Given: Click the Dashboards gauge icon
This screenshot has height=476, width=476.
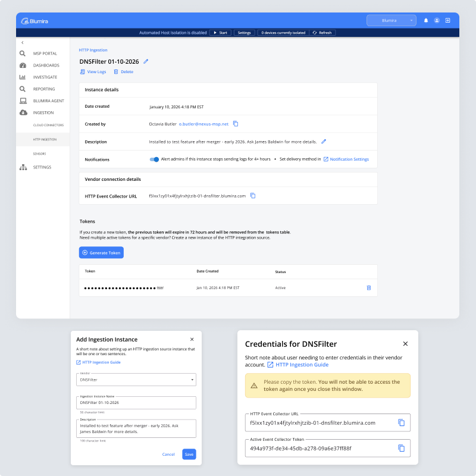Looking at the screenshot, I should point(23,65).
